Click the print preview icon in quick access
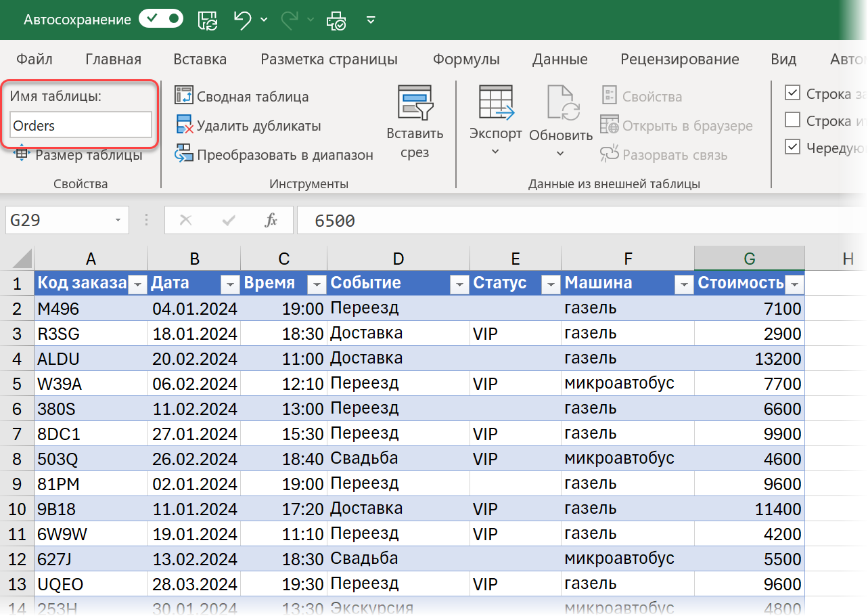Viewport: 868px width, 616px height. tap(336, 20)
